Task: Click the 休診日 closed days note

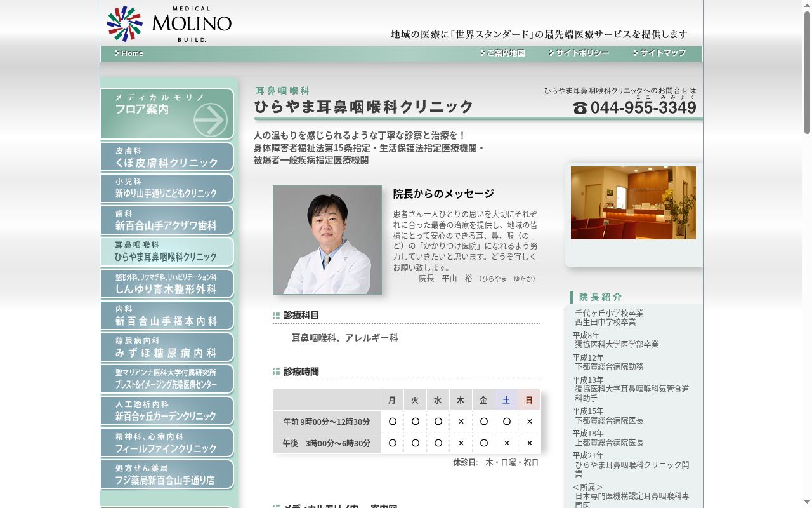Action: coord(495,462)
